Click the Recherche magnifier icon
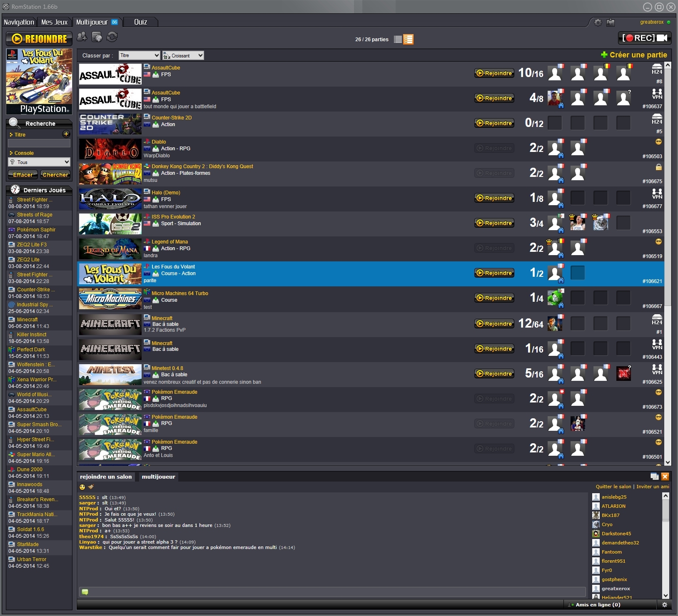This screenshot has height=616, width=678. [x=14, y=122]
